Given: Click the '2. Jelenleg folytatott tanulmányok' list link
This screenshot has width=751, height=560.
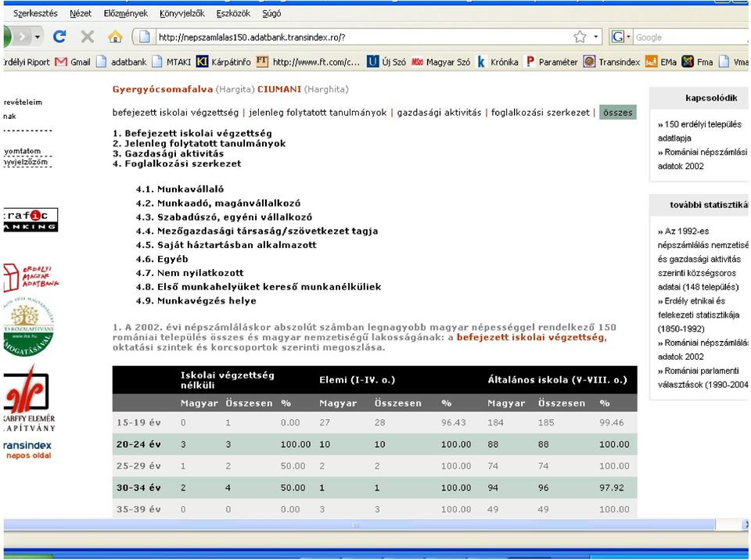Looking at the screenshot, I should 199,143.
